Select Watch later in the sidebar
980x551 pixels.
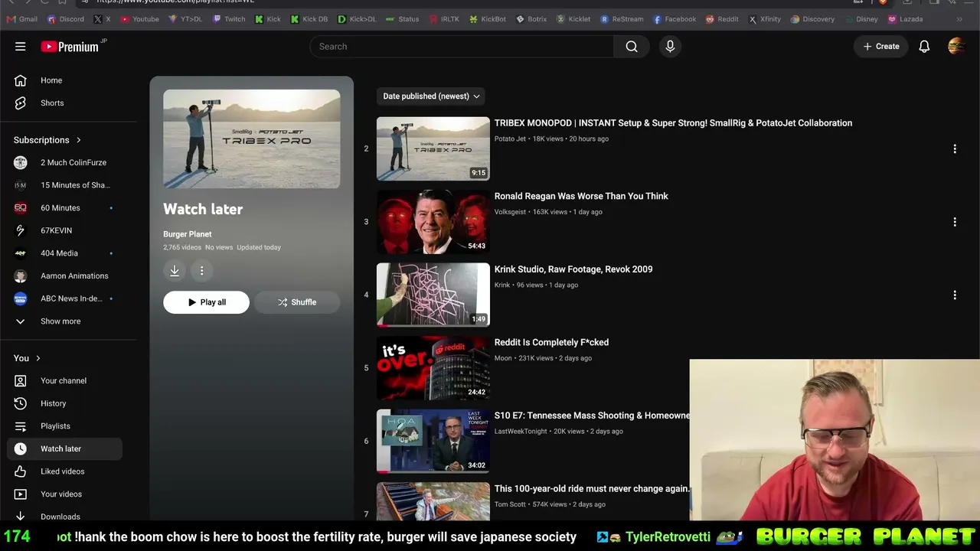click(x=65, y=449)
